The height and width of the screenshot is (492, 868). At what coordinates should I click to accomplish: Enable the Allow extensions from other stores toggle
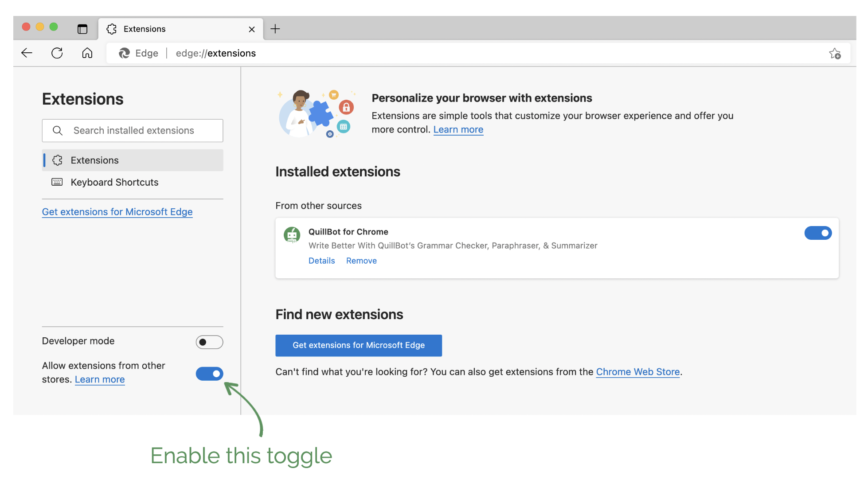209,373
